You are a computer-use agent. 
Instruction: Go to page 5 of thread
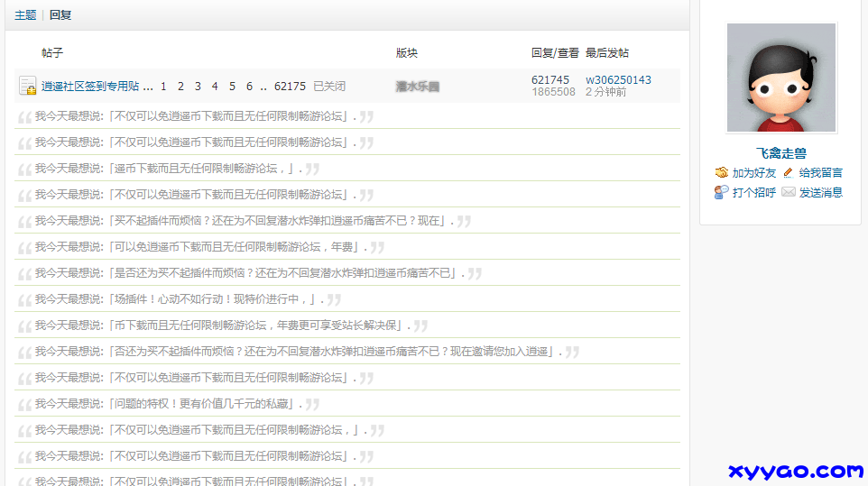(232, 87)
